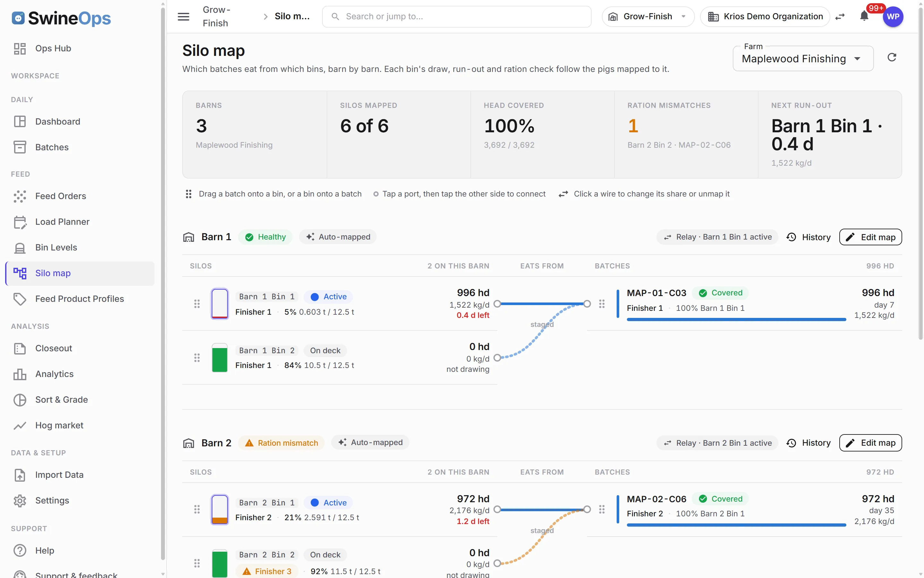Tap the output port of Barn 1 Bin 2
Screen dimensions: 924x578
point(497,358)
